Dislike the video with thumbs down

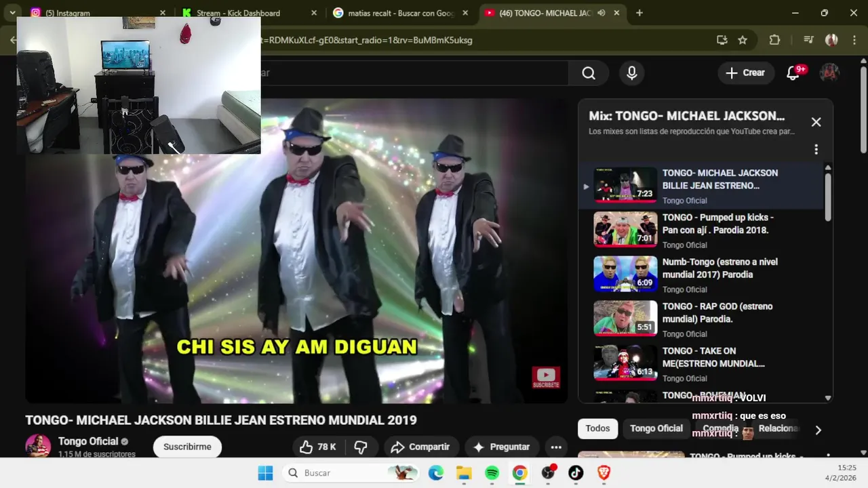pos(361,447)
